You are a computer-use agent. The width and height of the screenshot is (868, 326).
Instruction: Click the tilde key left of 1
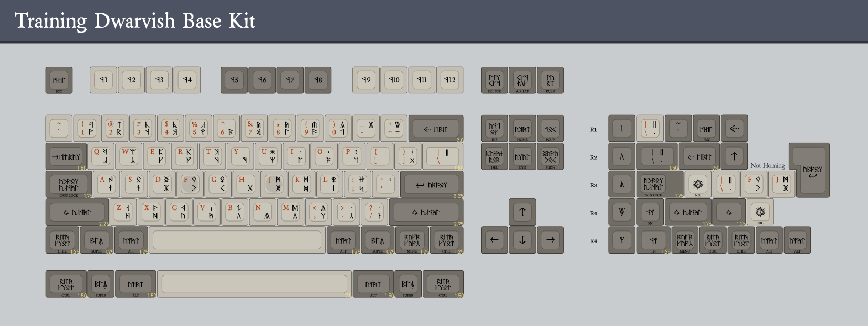59,128
